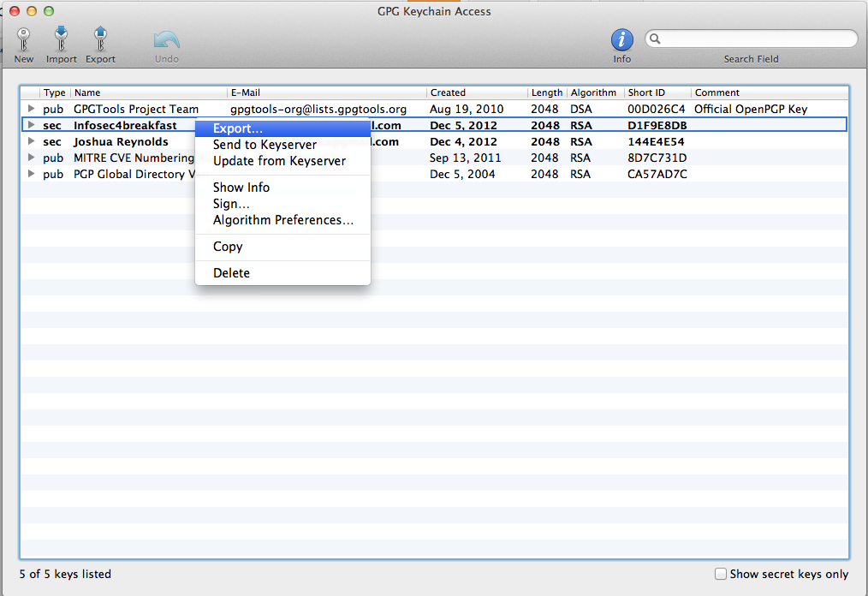The width and height of the screenshot is (868, 596).
Task: Enable Show secret keys only checkbox
Action: pyautogui.click(x=720, y=574)
